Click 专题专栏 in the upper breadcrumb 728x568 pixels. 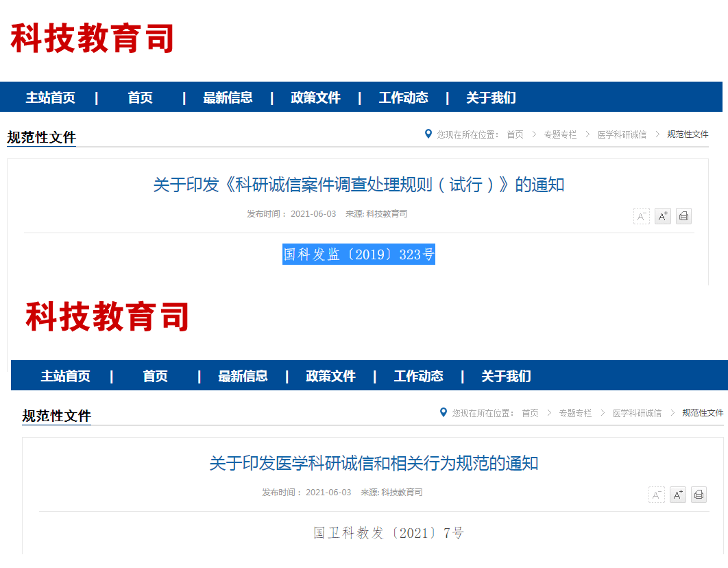pyautogui.click(x=560, y=134)
